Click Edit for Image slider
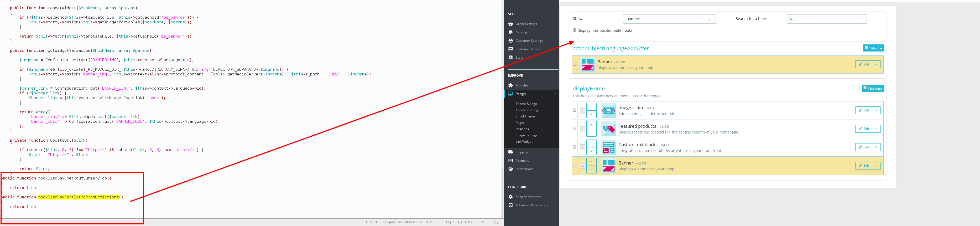The height and width of the screenshot is (226, 980). click(864, 110)
